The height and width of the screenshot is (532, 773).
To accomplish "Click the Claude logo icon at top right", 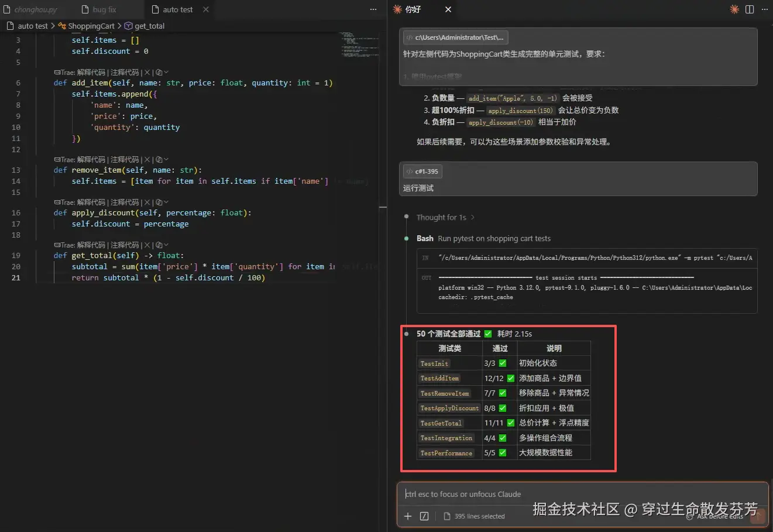I will pos(734,9).
